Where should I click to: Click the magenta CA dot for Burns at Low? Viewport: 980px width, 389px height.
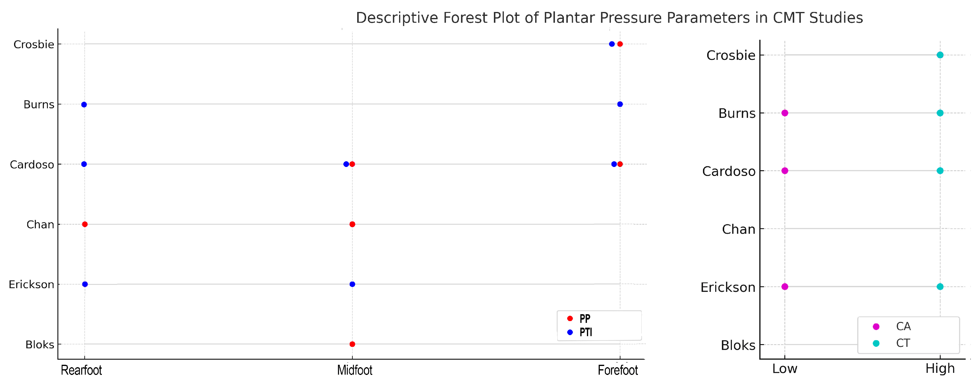point(785,113)
